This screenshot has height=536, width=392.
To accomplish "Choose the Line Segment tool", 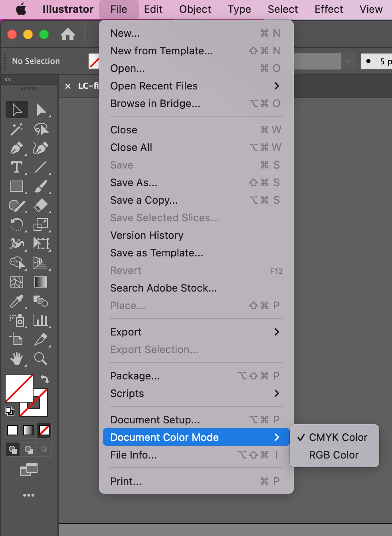I will pos(41,167).
